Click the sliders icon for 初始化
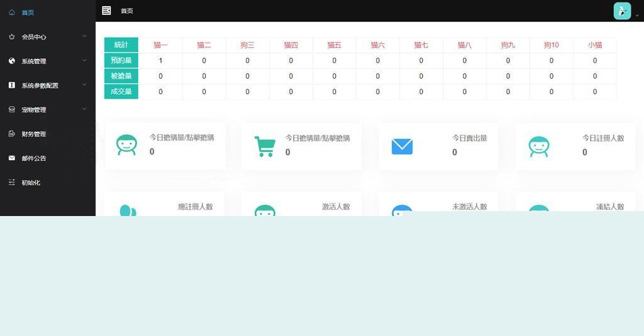The width and height of the screenshot is (644, 336). [12, 183]
